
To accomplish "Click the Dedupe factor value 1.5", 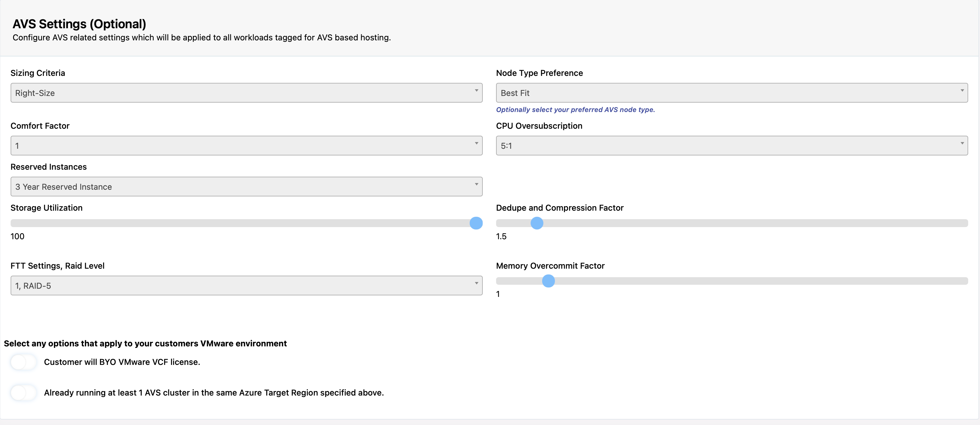I will tap(501, 236).
